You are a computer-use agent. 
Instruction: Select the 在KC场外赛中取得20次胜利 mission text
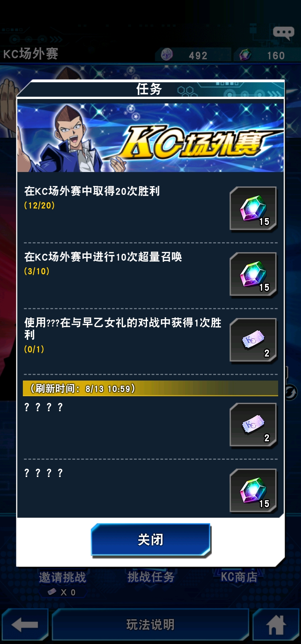92,191
